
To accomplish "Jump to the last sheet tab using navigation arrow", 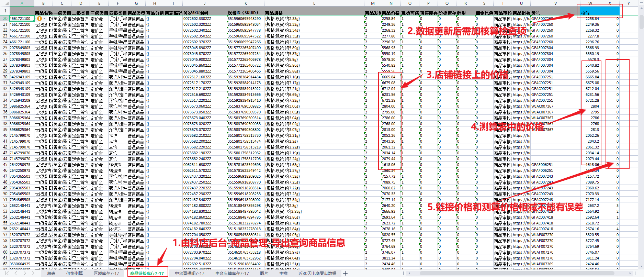I will [33, 273].
